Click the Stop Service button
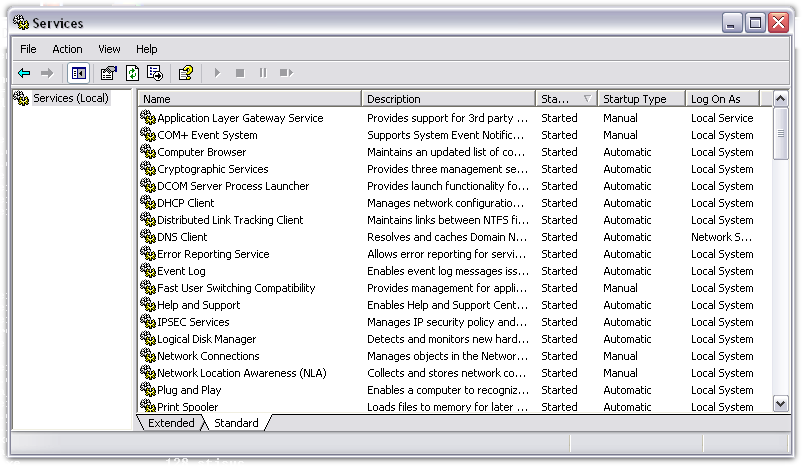802x466 pixels. tap(240, 73)
